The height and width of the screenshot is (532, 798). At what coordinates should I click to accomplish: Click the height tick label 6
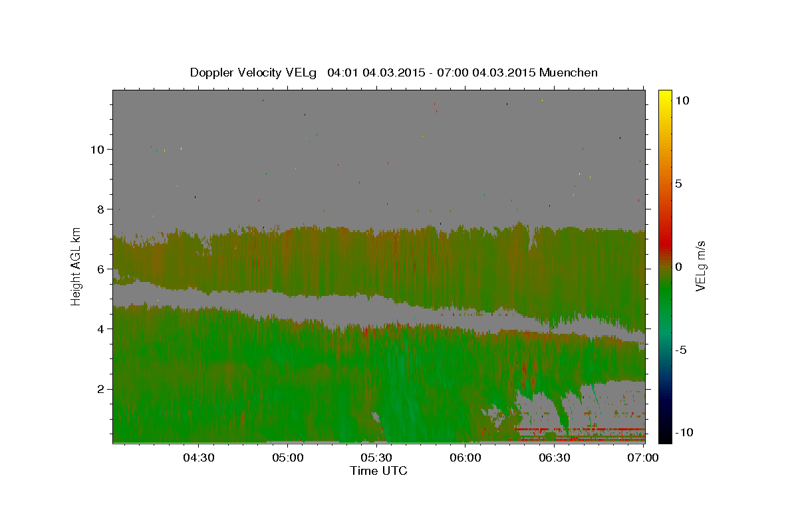pos(102,269)
